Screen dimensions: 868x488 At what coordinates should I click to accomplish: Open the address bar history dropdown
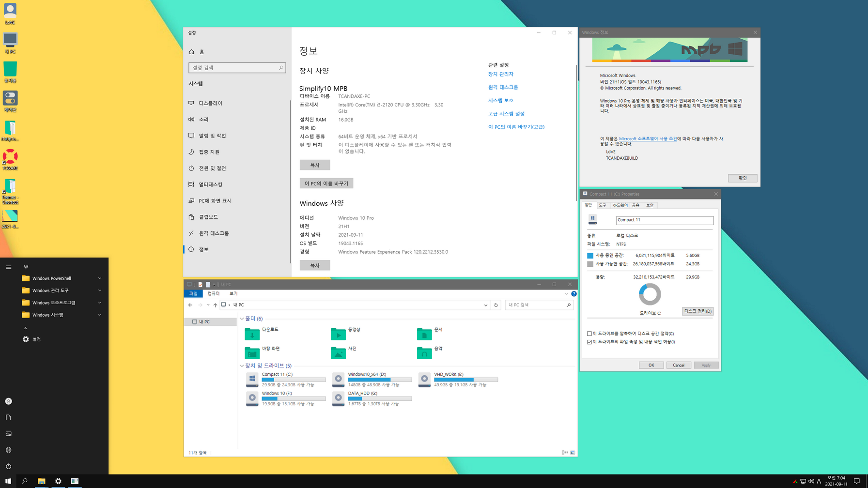click(485, 305)
